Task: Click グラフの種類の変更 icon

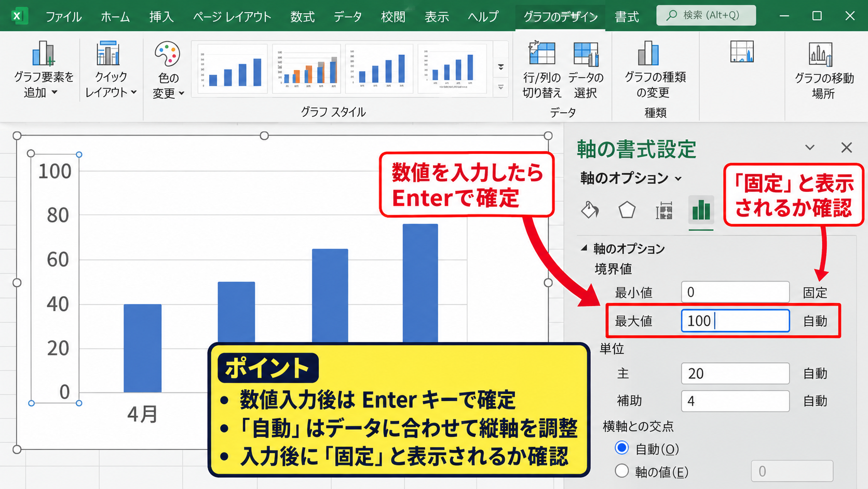Action: pyautogui.click(x=648, y=53)
